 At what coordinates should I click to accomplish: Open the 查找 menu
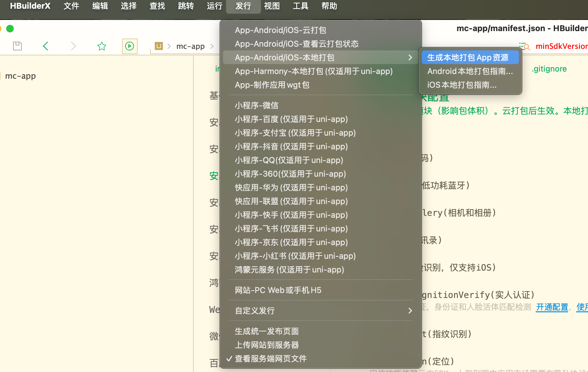tap(157, 6)
